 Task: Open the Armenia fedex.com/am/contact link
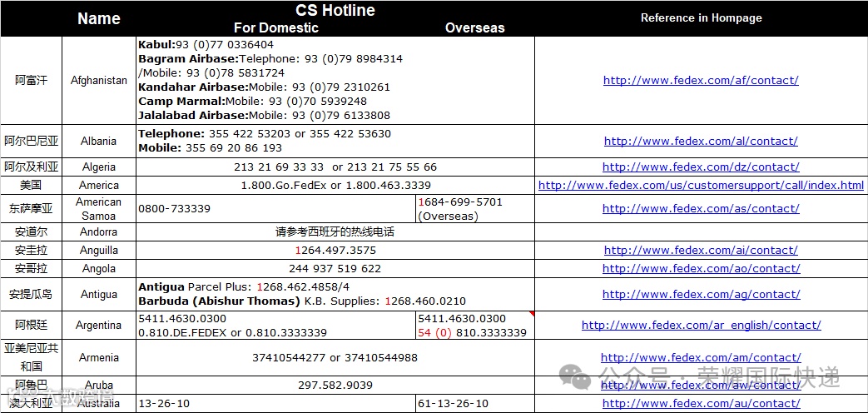pyautogui.click(x=701, y=358)
